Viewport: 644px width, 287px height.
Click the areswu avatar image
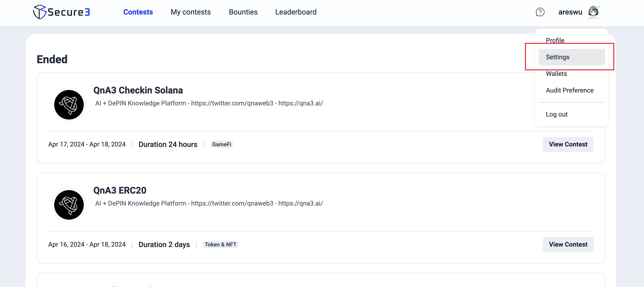[593, 12]
